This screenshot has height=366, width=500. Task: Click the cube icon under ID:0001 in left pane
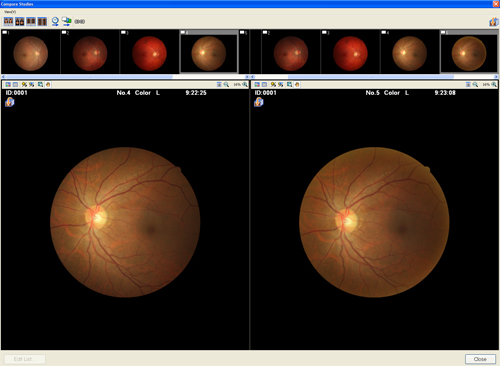[10, 102]
